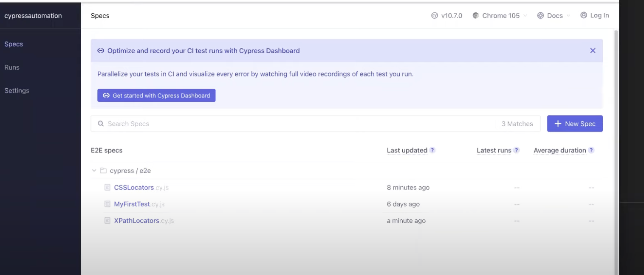Open the Docs dropdown menu
Screen dimensions: 644x275
point(554,16)
